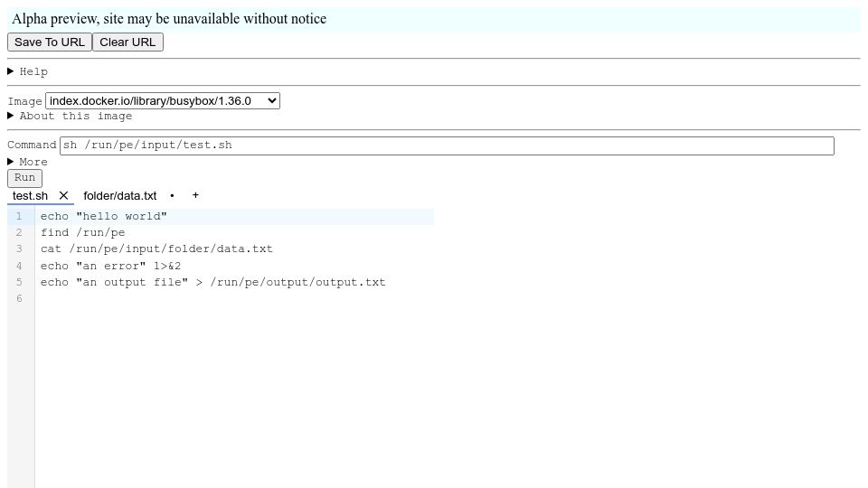Expand the Help section

[x=28, y=71]
